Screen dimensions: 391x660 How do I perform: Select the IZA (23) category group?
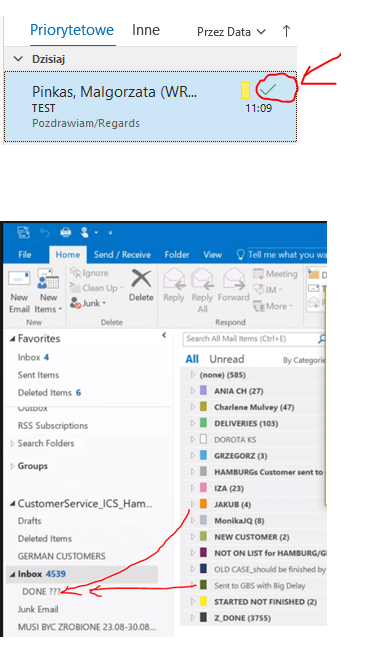coord(253,488)
